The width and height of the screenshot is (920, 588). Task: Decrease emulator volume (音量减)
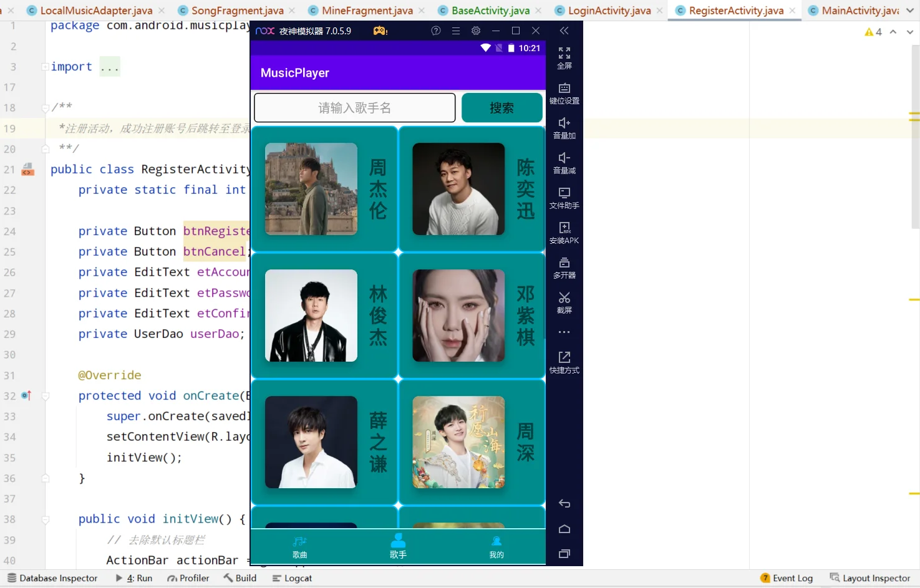click(x=564, y=163)
